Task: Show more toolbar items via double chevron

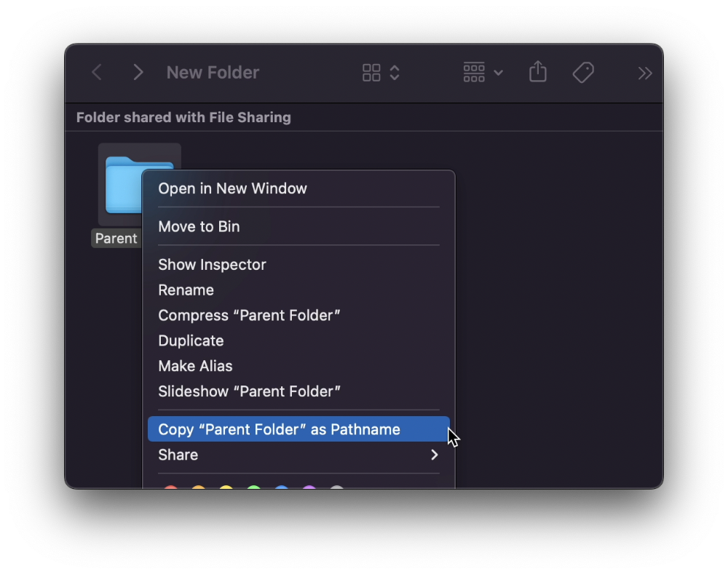Action: 645,73
